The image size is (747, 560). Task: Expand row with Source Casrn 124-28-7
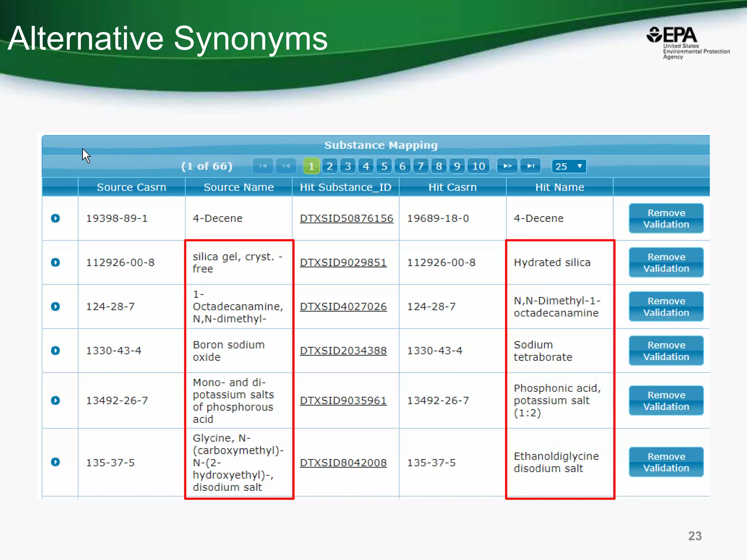55,307
